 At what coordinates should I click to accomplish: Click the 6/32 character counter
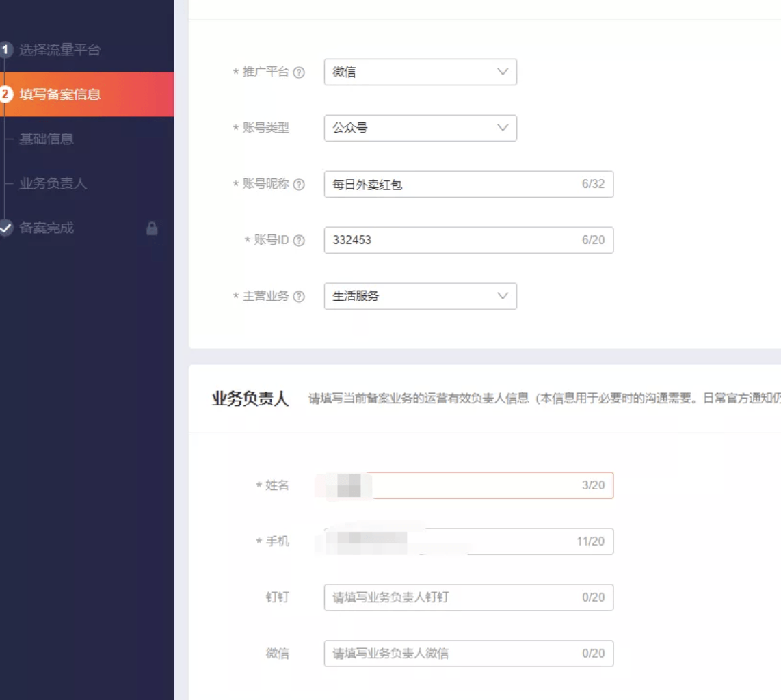593,184
